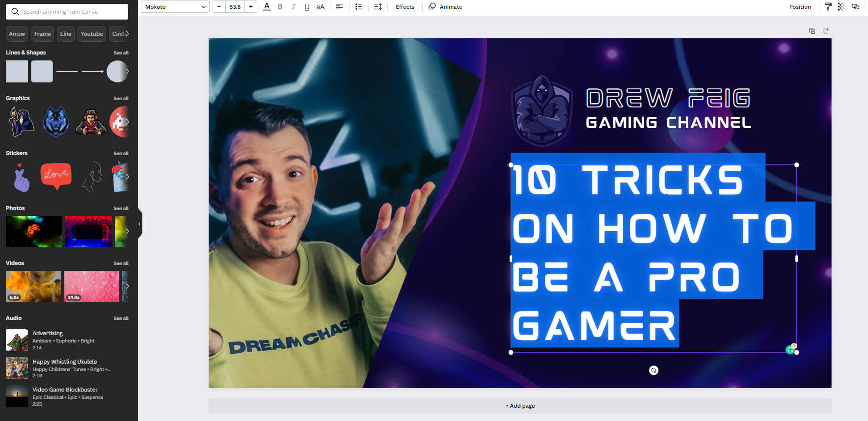Viewport: 868px width, 421px height.
Task: Open the Mokoto font dropdown
Action: (175, 7)
